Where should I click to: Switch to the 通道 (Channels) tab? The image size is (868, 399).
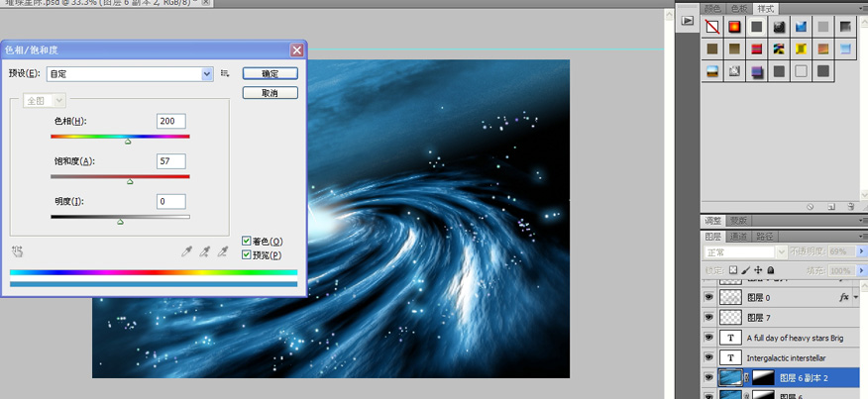point(738,237)
